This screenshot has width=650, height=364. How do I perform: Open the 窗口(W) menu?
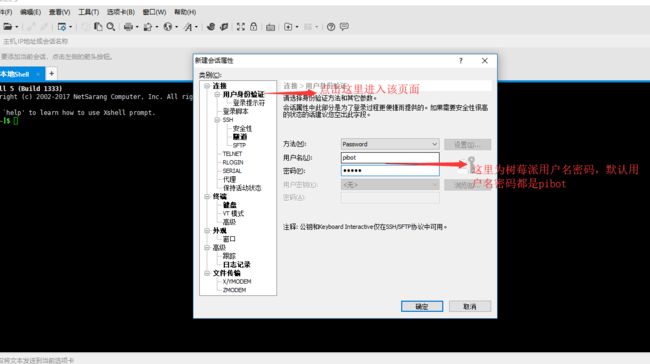click(154, 12)
